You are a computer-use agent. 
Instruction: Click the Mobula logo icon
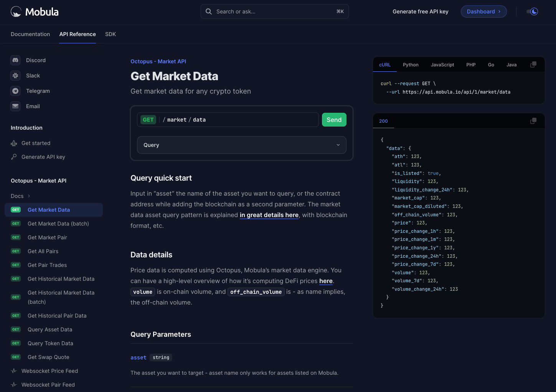pyautogui.click(x=16, y=12)
